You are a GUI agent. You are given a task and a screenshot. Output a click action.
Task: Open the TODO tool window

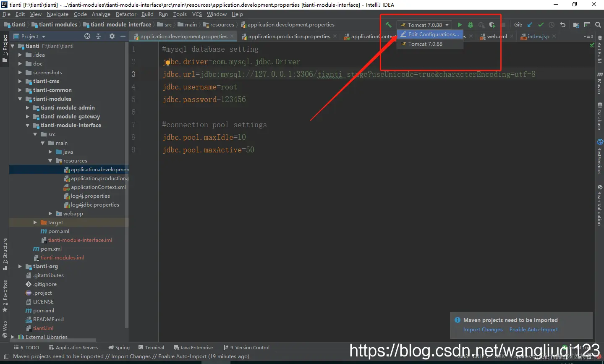point(26,348)
